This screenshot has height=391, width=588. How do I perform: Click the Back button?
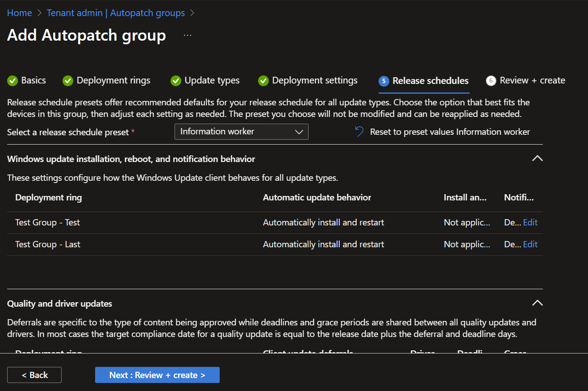tap(34, 375)
